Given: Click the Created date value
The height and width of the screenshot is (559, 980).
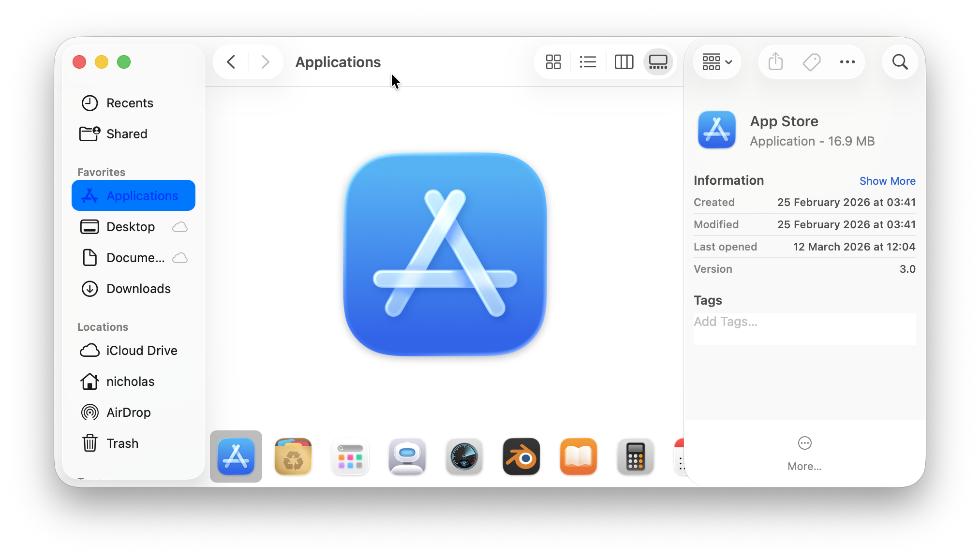Looking at the screenshot, I should (x=846, y=202).
